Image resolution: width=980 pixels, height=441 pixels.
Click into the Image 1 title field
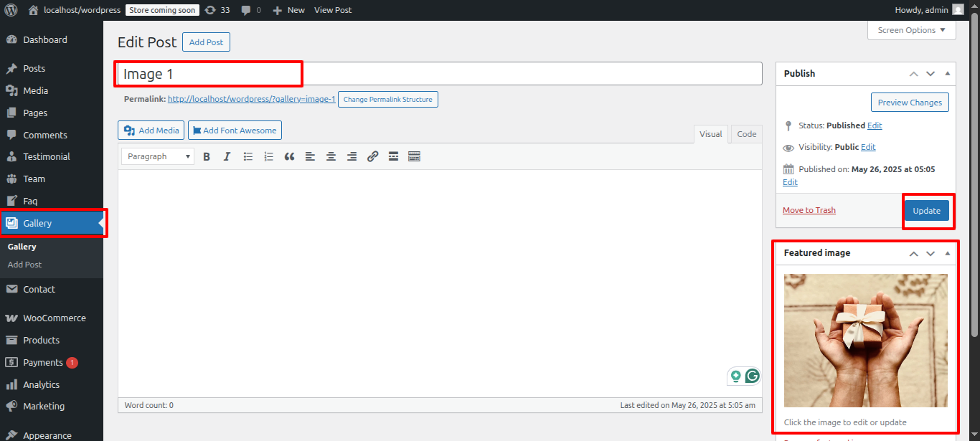tap(439, 74)
